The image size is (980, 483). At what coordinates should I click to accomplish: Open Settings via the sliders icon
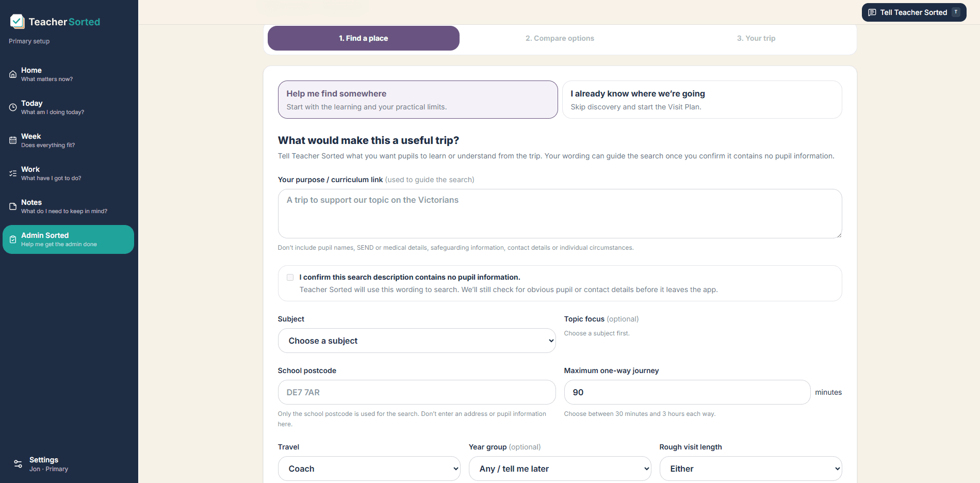pos(18,464)
